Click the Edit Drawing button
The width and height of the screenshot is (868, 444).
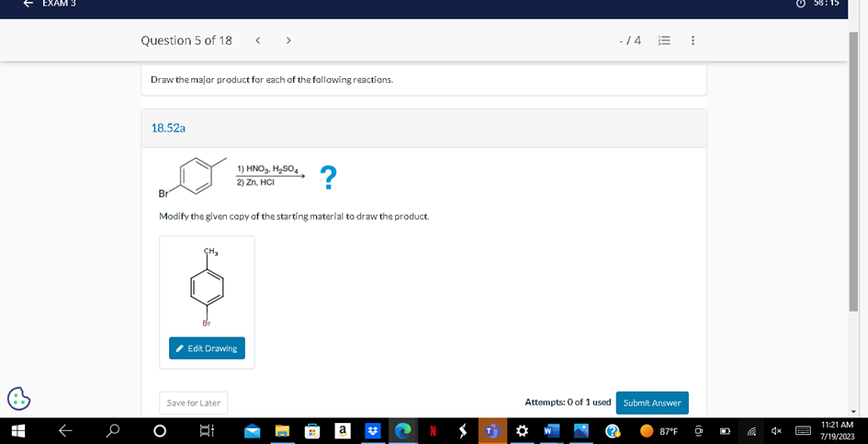(x=207, y=348)
